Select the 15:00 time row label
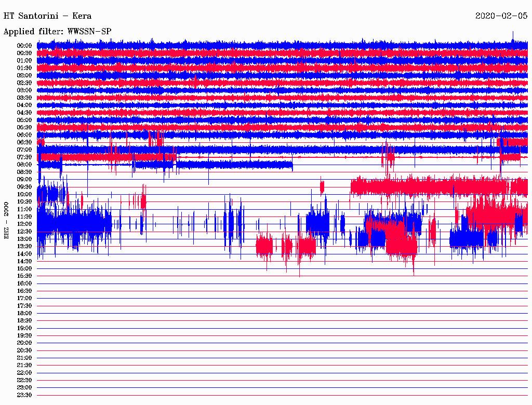Screen dimensions: 532x405 pos(24,269)
